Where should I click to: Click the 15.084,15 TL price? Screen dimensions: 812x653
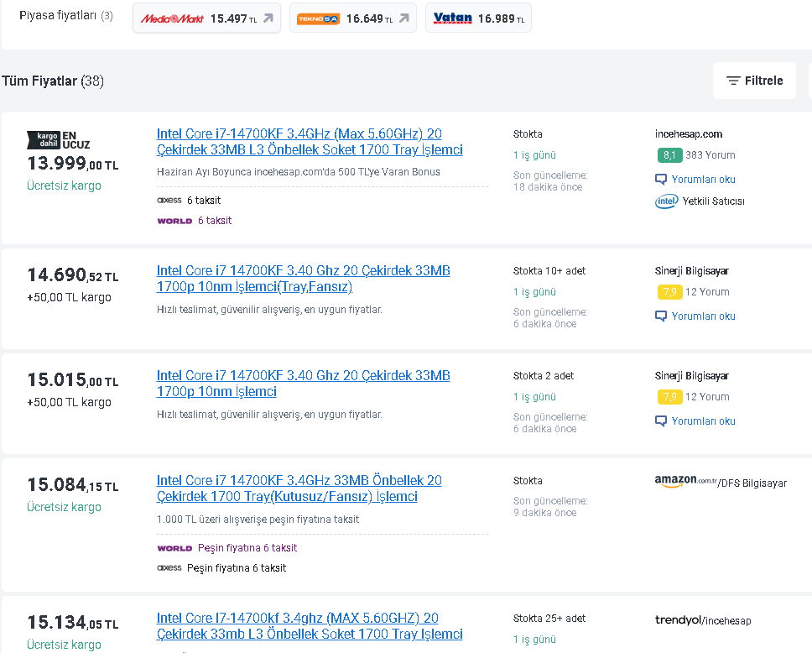point(72,484)
